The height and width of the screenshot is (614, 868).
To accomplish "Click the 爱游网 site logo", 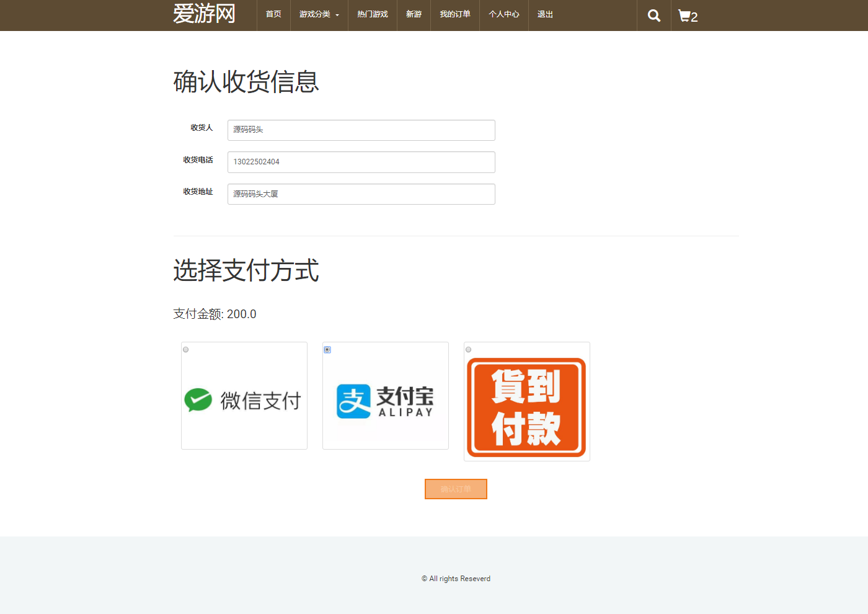I will pyautogui.click(x=205, y=14).
